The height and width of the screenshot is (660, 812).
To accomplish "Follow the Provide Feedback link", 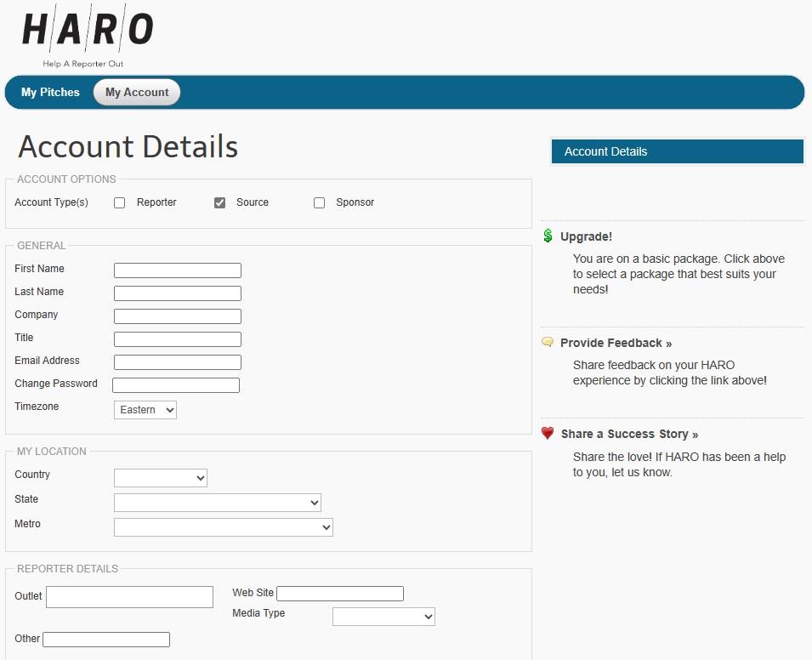I will [x=616, y=343].
